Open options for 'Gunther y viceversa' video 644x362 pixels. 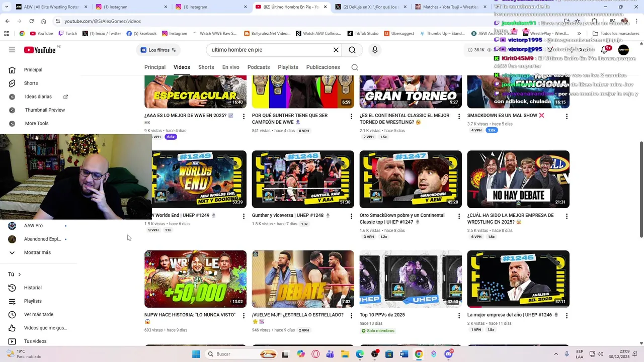click(351, 216)
